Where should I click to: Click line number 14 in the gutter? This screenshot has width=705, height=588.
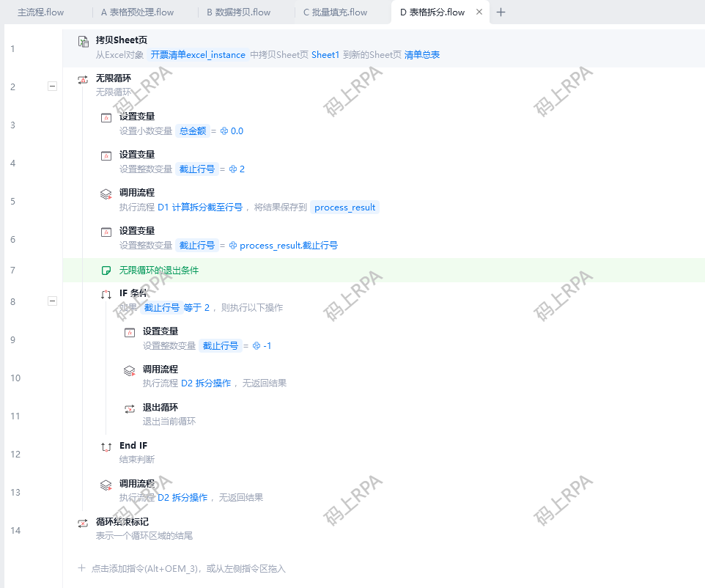[x=15, y=530]
